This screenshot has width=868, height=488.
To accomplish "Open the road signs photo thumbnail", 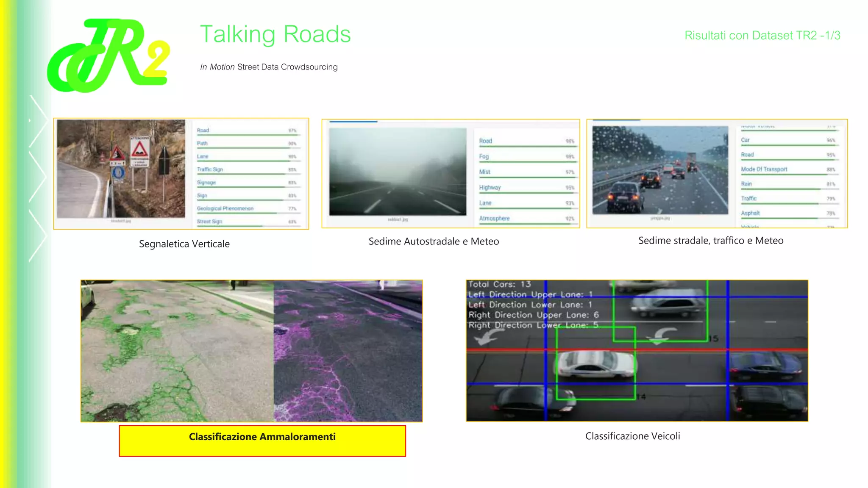I will pyautogui.click(x=121, y=169).
